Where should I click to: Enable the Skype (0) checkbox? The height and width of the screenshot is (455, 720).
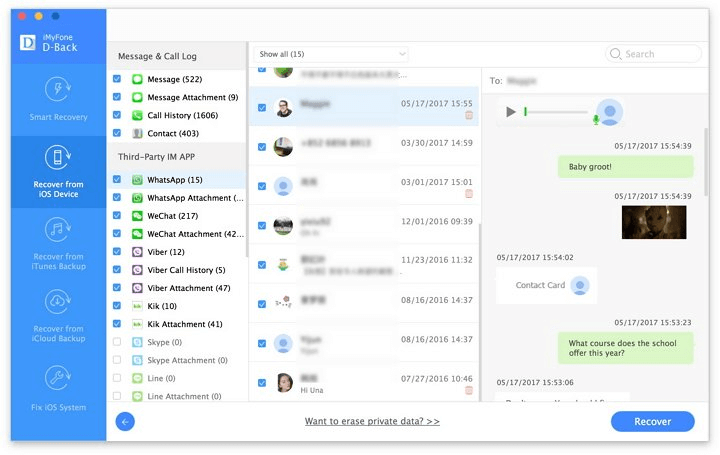[117, 342]
